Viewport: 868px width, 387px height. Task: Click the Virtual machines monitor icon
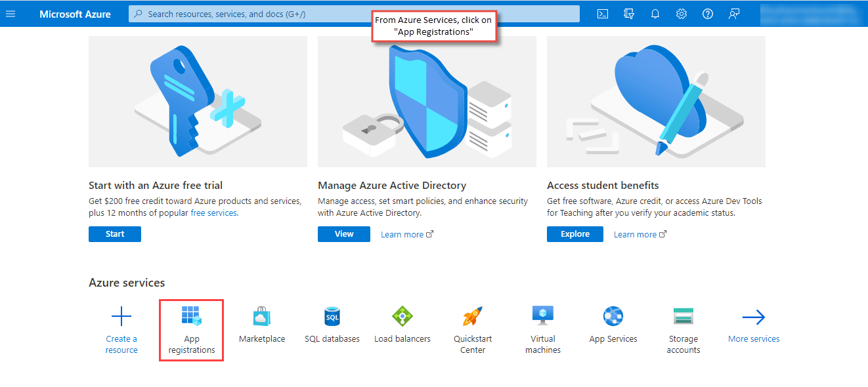(x=543, y=317)
